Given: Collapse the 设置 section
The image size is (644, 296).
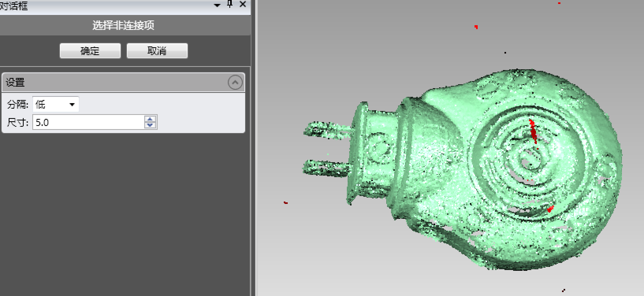Looking at the screenshot, I should pos(235,82).
